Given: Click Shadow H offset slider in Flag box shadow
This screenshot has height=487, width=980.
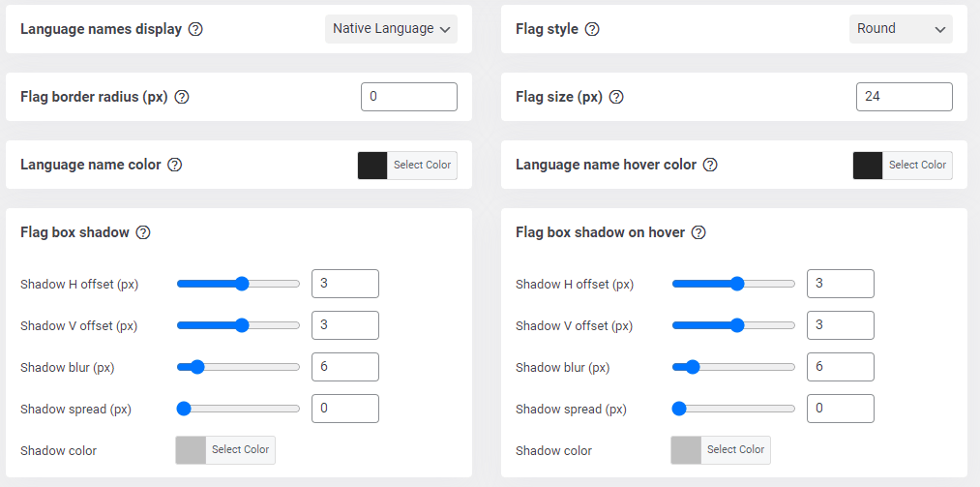Looking at the screenshot, I should tap(238, 284).
